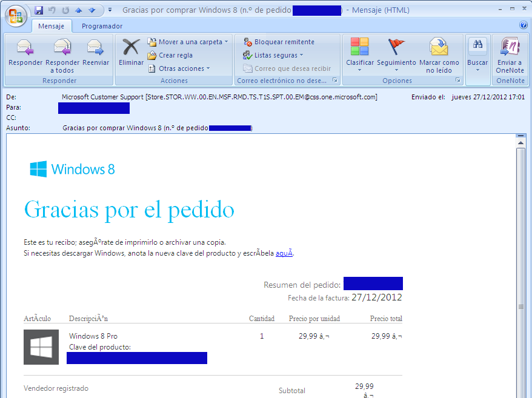The height and width of the screenshot is (398, 532).
Task: Switch to the Mensaje tab
Action: coord(52,26)
